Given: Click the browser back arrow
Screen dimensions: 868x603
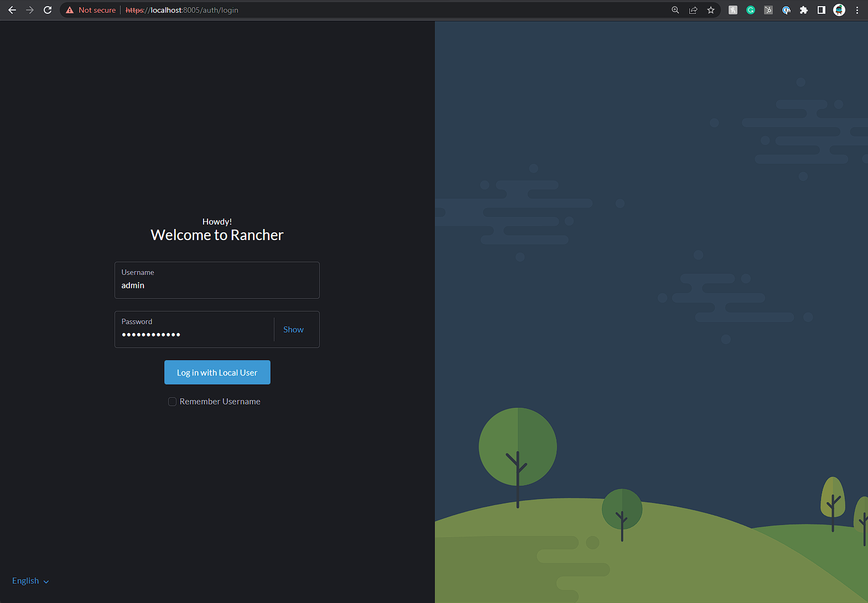Looking at the screenshot, I should pyautogui.click(x=12, y=10).
